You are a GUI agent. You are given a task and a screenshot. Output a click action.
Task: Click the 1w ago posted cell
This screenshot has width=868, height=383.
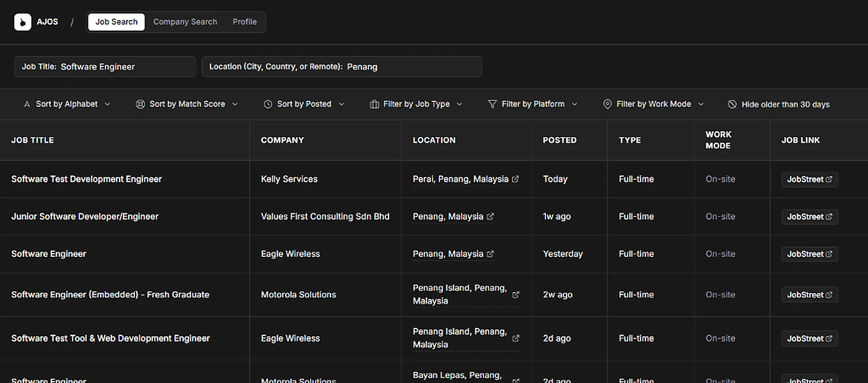click(x=557, y=216)
